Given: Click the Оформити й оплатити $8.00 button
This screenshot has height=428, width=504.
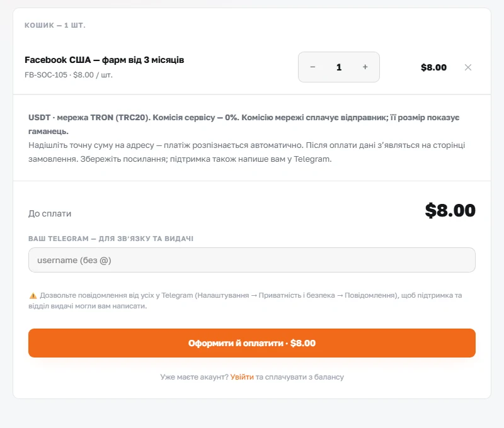Looking at the screenshot, I should (x=251, y=343).
